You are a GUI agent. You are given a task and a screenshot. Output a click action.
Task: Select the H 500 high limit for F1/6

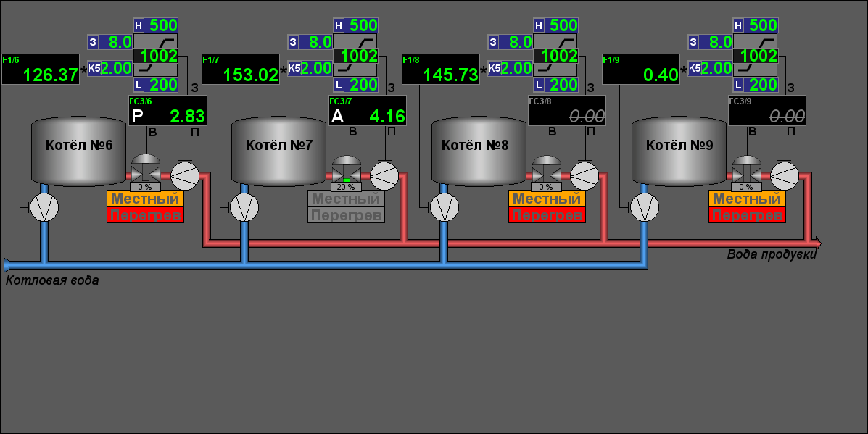156,25
